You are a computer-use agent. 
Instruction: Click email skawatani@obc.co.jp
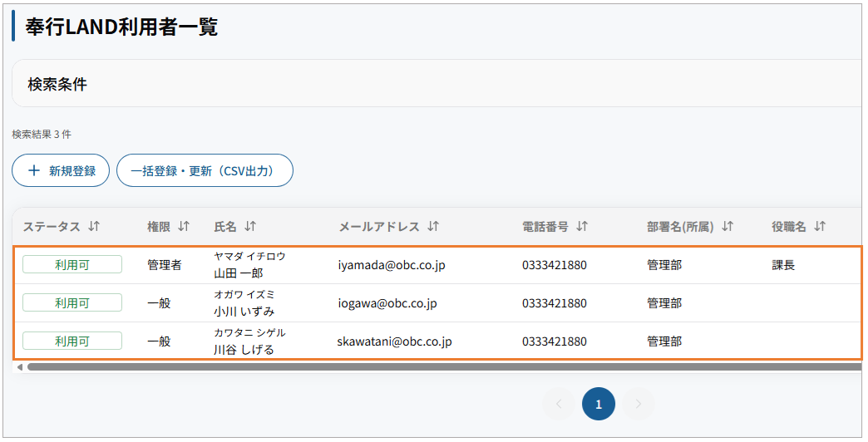point(394,341)
